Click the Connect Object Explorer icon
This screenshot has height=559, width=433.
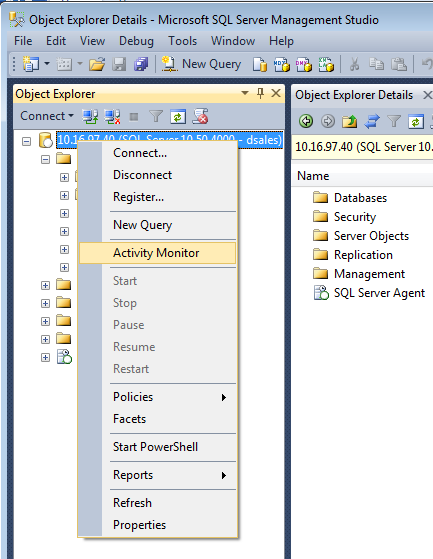coord(90,117)
